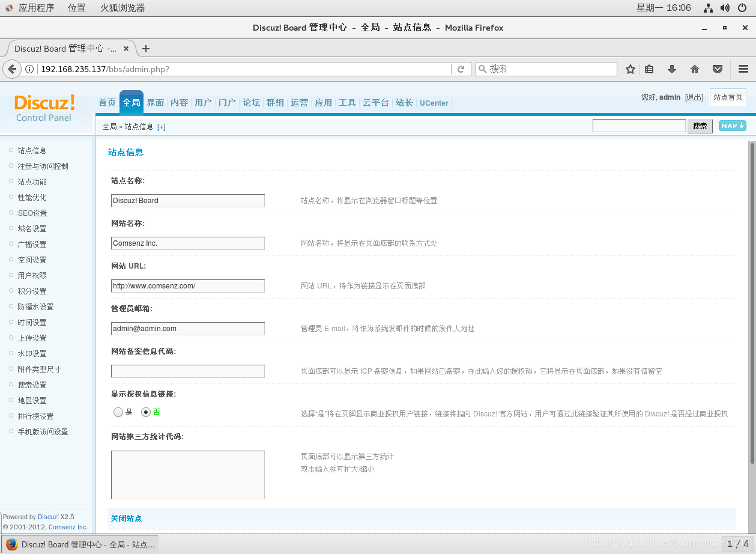Switch to the 门户 tab

(x=227, y=103)
